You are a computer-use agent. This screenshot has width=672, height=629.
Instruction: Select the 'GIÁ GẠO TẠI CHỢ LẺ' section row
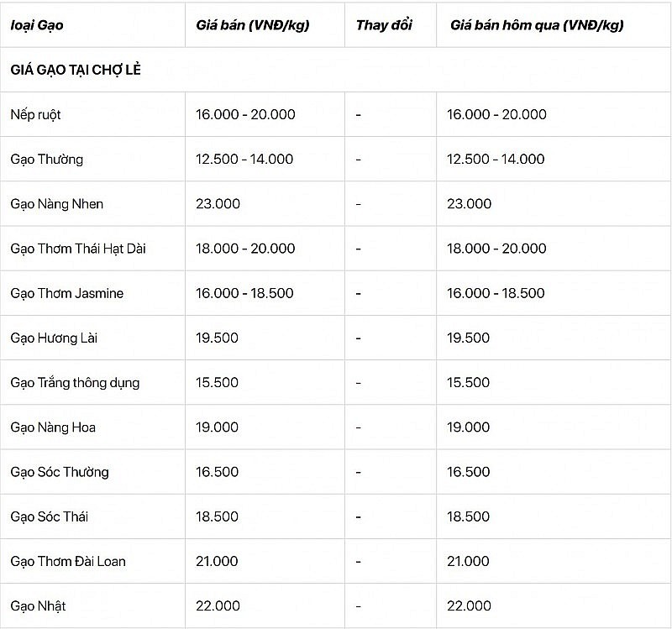[76, 70]
